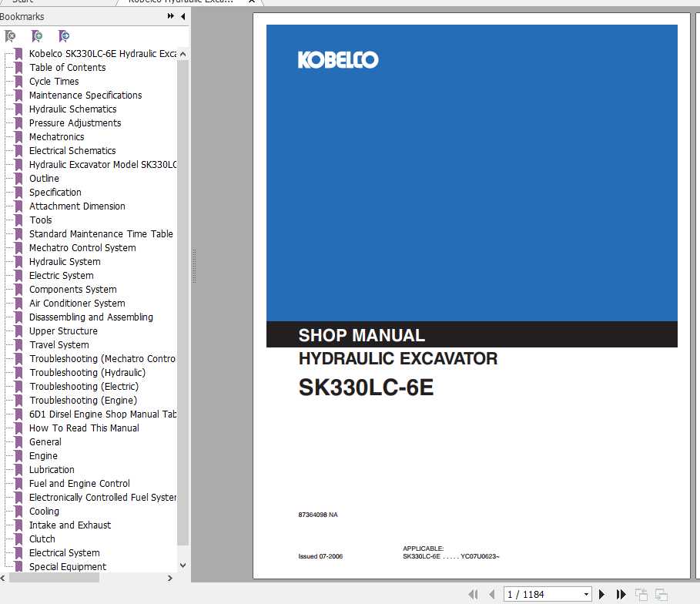Select the Tools bookmark

pyautogui.click(x=41, y=220)
